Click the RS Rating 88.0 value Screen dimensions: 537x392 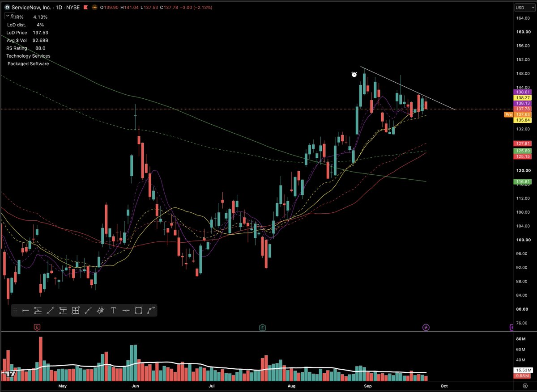pyautogui.click(x=40, y=48)
